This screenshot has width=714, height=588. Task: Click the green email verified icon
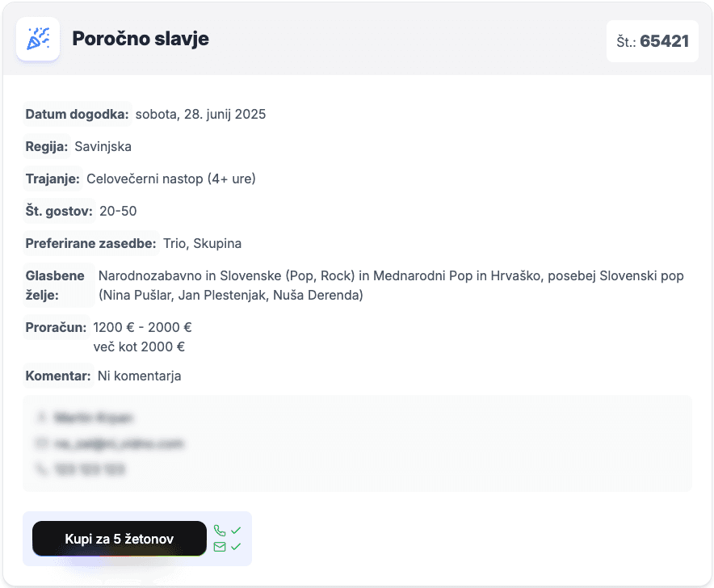point(220,547)
